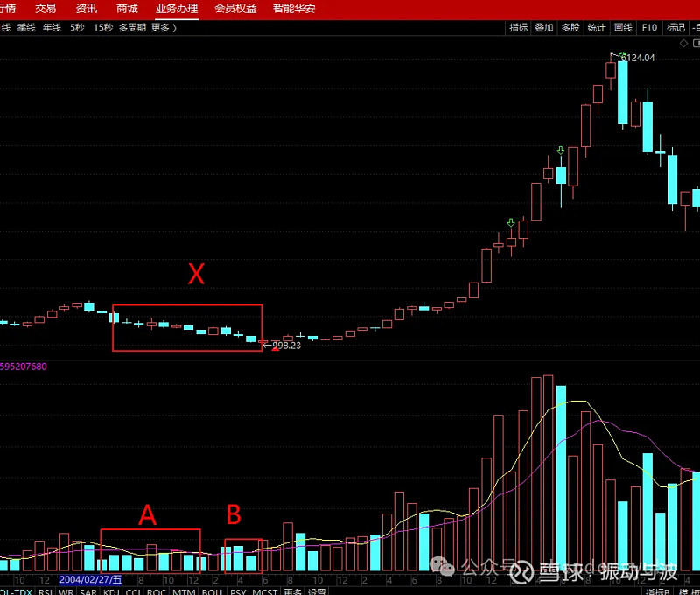Switch chart to 15秒 period
This screenshot has height=595, width=700.
103,28
